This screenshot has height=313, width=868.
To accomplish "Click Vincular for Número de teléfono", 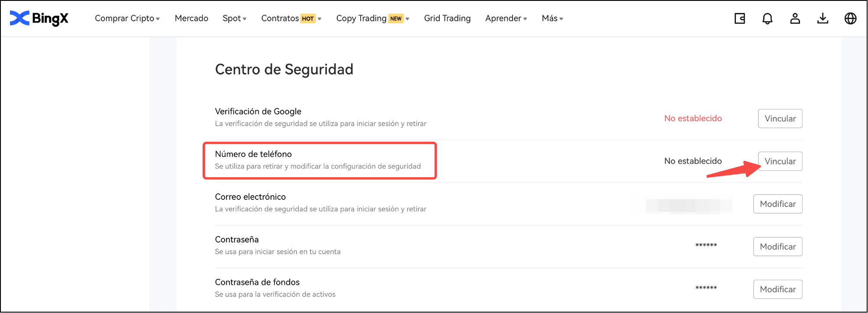I will click(780, 161).
